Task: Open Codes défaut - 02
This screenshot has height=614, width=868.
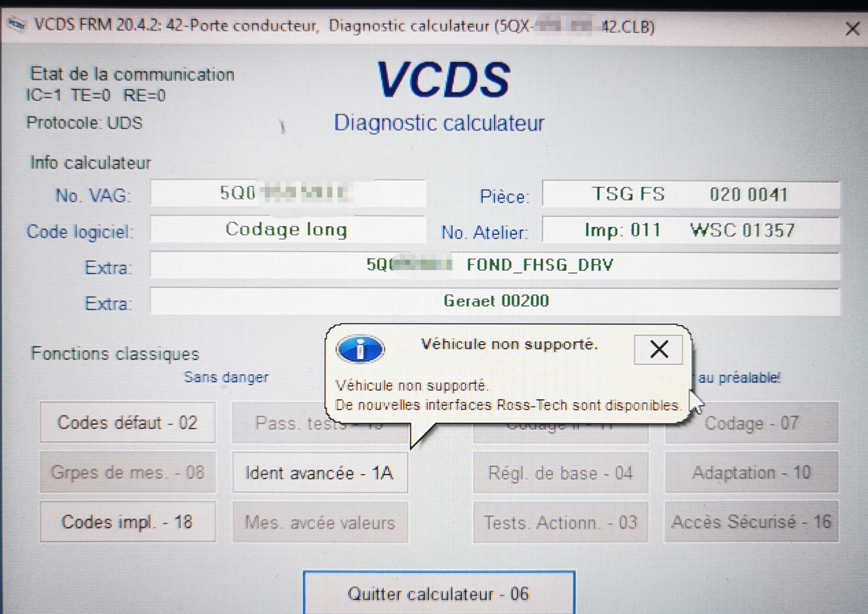Action: [x=128, y=422]
